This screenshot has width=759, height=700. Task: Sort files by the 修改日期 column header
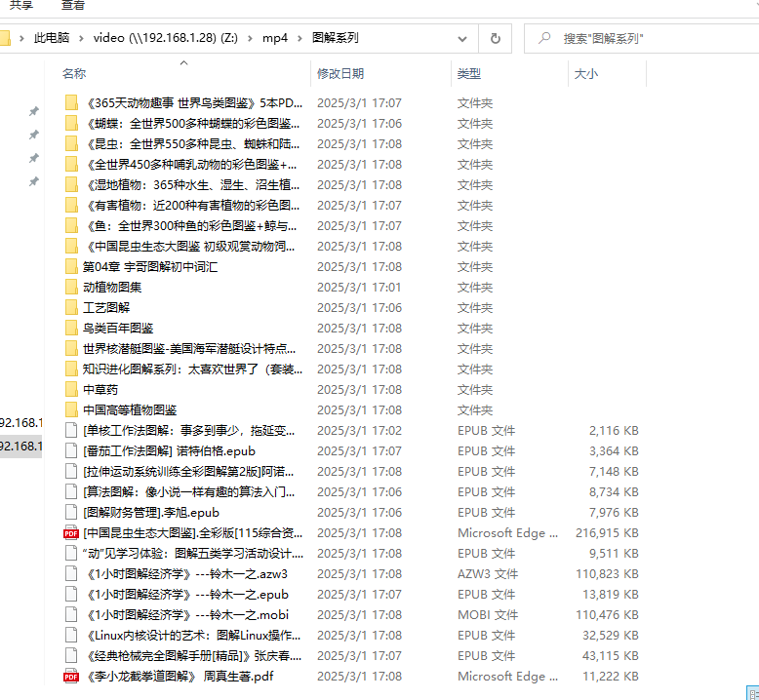[x=340, y=73]
